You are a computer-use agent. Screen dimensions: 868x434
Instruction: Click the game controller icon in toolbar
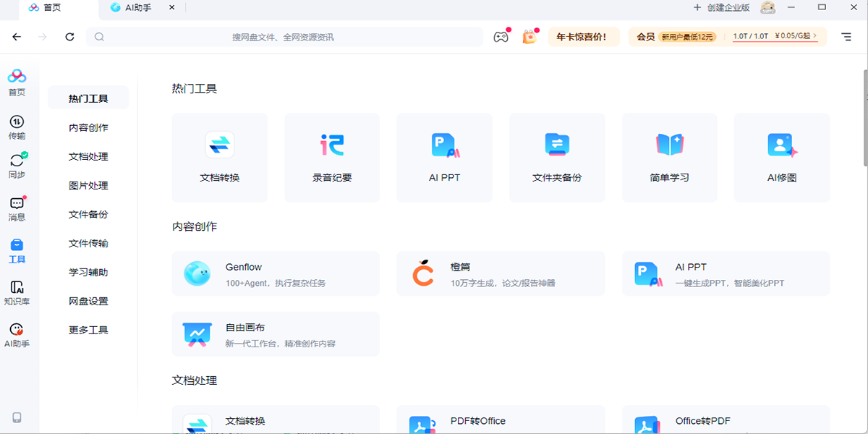coord(501,37)
